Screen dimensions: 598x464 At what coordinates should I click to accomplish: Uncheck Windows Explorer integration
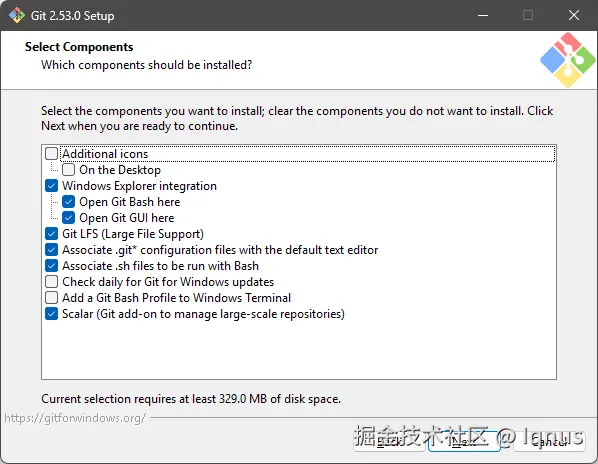point(51,186)
